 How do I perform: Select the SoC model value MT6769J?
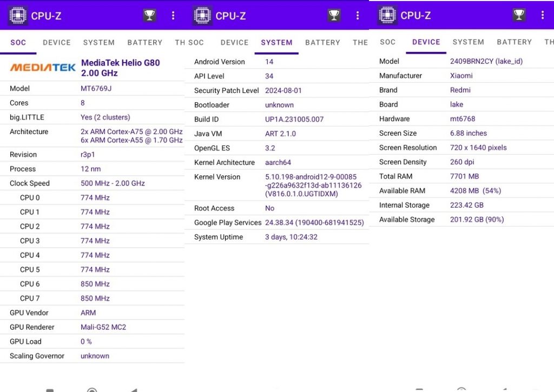point(96,89)
